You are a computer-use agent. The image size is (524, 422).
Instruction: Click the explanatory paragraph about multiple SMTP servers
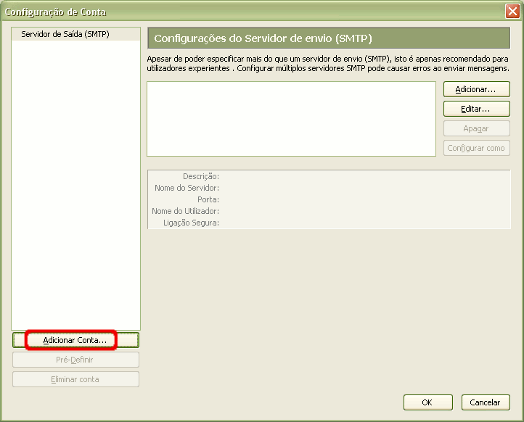pyautogui.click(x=328, y=63)
